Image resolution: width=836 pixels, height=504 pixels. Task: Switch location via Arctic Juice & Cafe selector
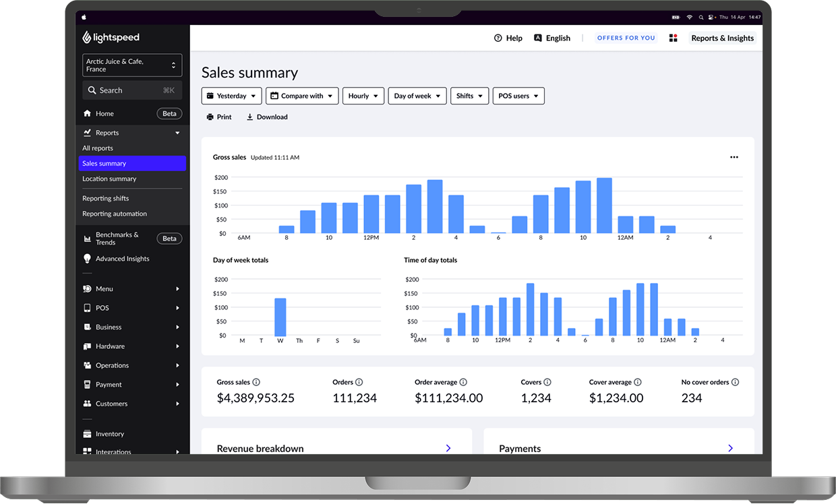click(132, 65)
